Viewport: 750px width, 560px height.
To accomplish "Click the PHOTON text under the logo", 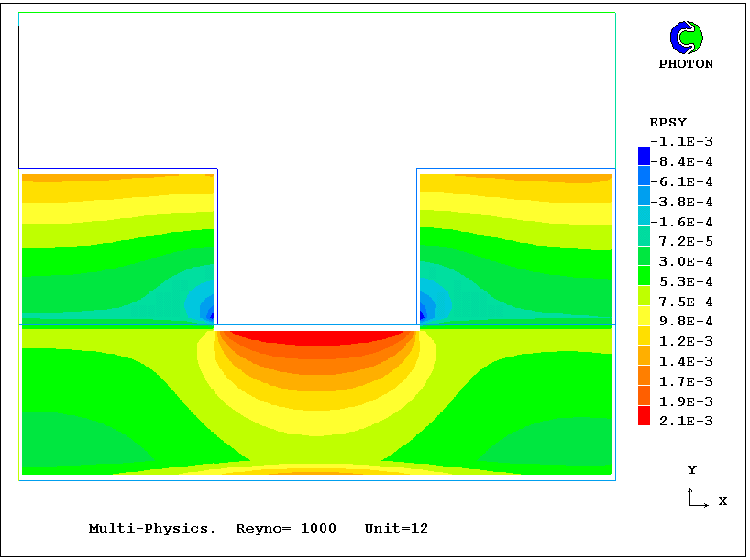I will pyautogui.click(x=686, y=64).
